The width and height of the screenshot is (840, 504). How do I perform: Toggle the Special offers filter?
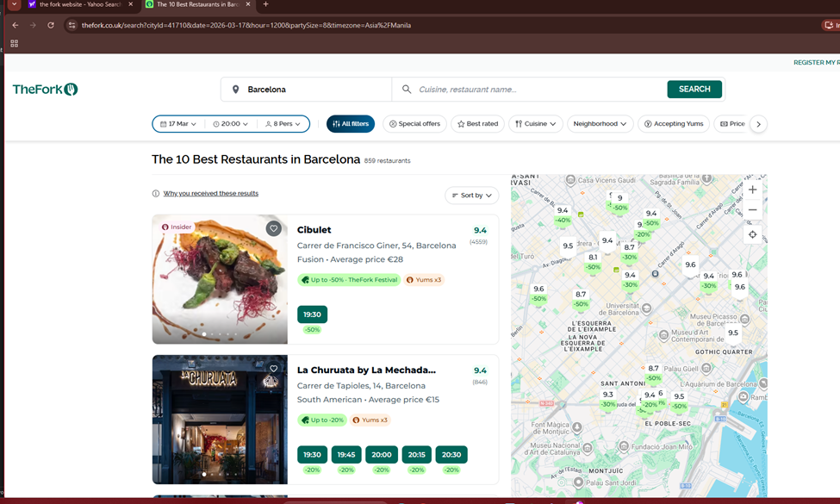coord(415,124)
